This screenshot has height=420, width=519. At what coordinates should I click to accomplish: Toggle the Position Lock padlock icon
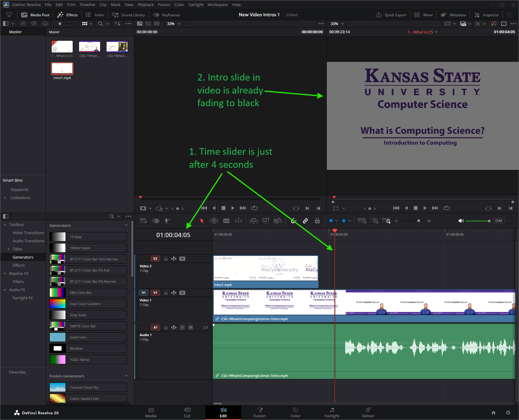[317, 221]
